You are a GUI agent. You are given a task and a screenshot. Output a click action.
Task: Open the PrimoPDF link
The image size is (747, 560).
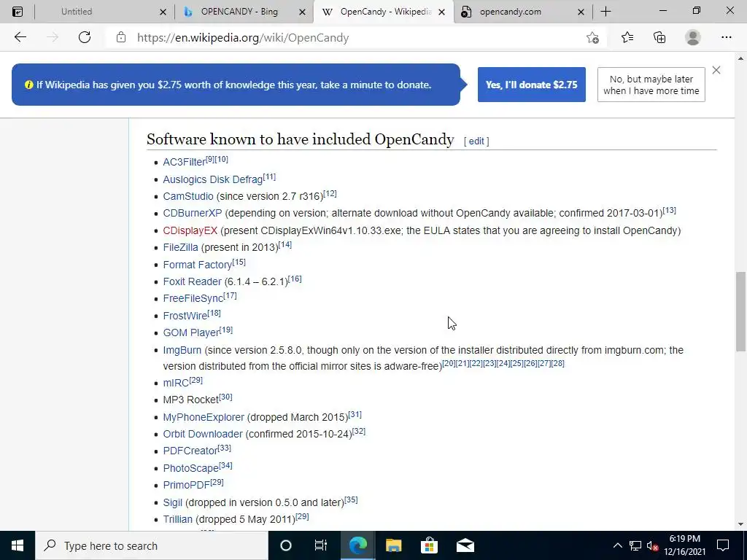click(186, 485)
